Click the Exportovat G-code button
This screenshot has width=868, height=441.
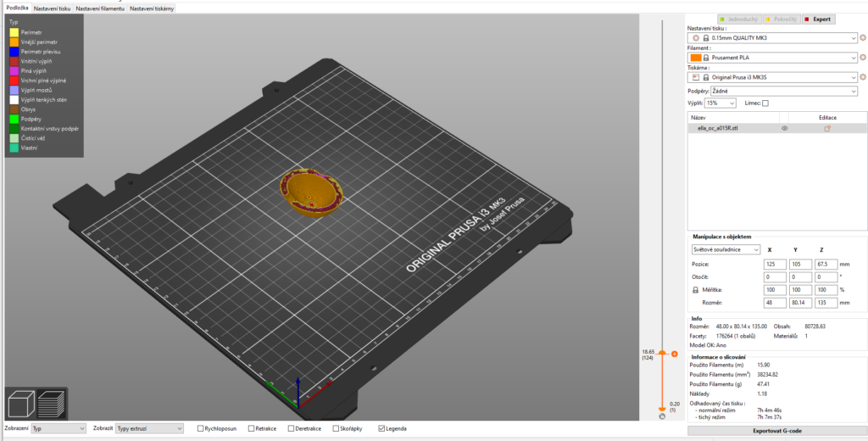pos(776,431)
